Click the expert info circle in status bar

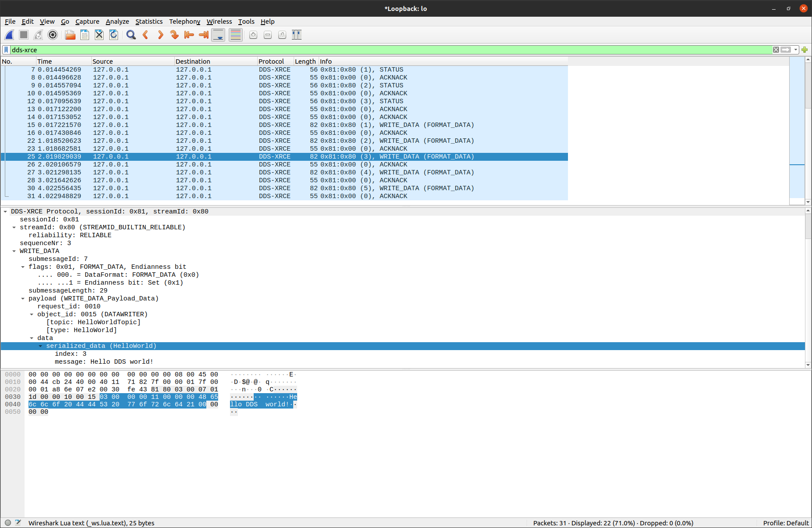pos(8,523)
